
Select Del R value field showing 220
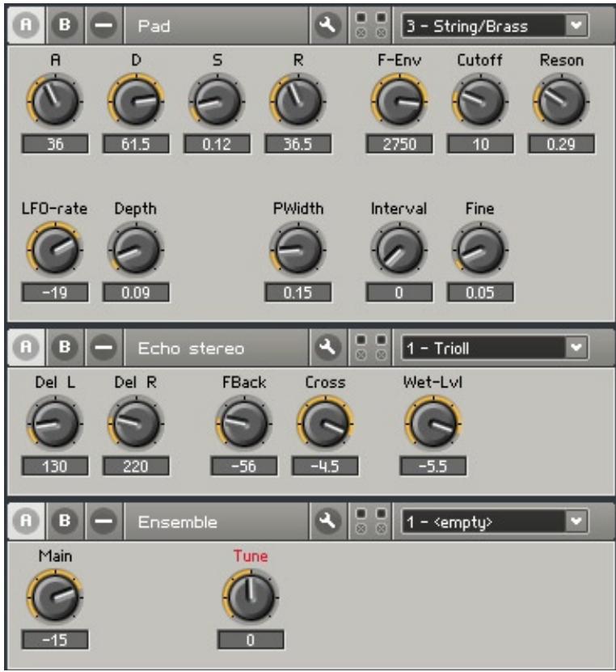[136, 467]
